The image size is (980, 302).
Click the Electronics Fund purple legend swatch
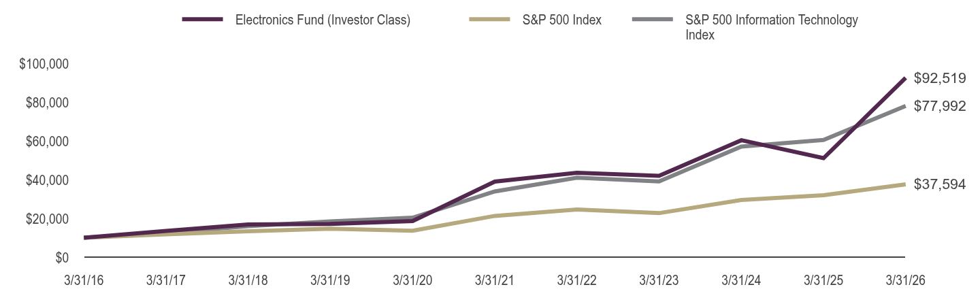203,20
